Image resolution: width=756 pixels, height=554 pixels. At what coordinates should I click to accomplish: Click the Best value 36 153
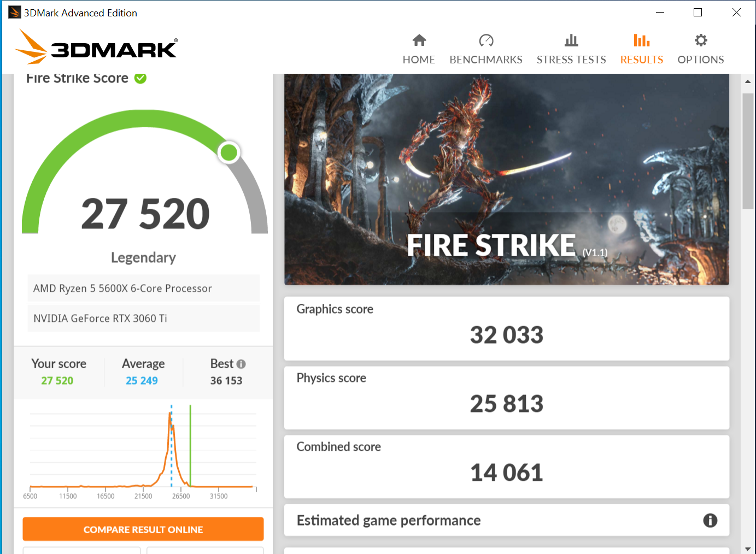point(226,381)
